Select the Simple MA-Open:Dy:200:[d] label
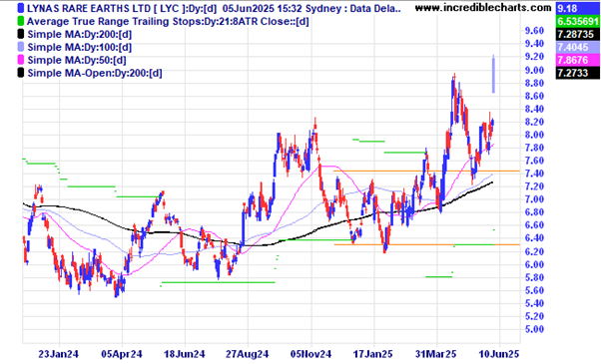This screenshot has height=364, width=601. click(x=95, y=73)
